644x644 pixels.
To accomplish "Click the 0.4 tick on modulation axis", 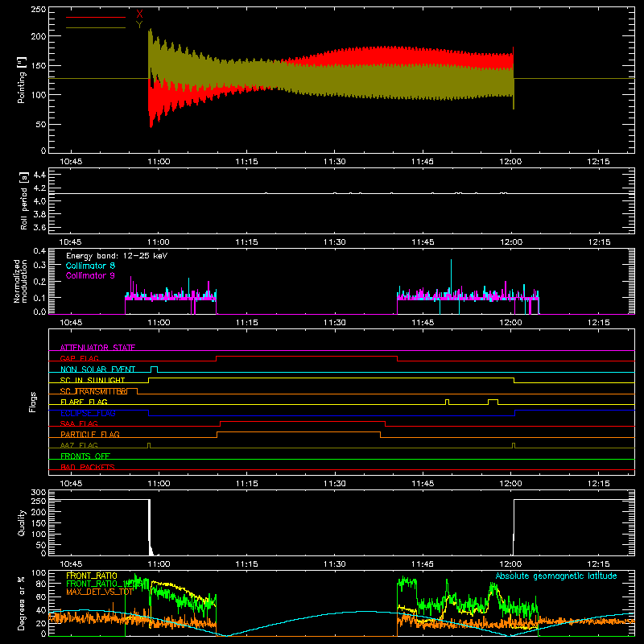I will [x=39, y=250].
